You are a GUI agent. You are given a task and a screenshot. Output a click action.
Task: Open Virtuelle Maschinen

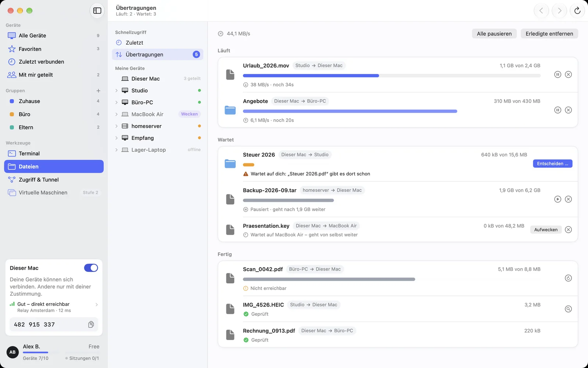(x=54, y=192)
